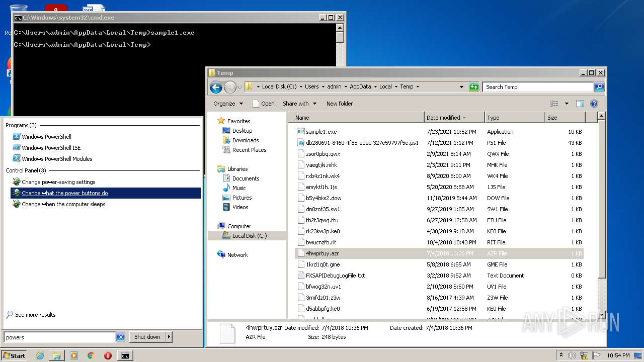Open the view options dropdown arrow
This screenshot has height=362, width=644.
click(x=567, y=104)
